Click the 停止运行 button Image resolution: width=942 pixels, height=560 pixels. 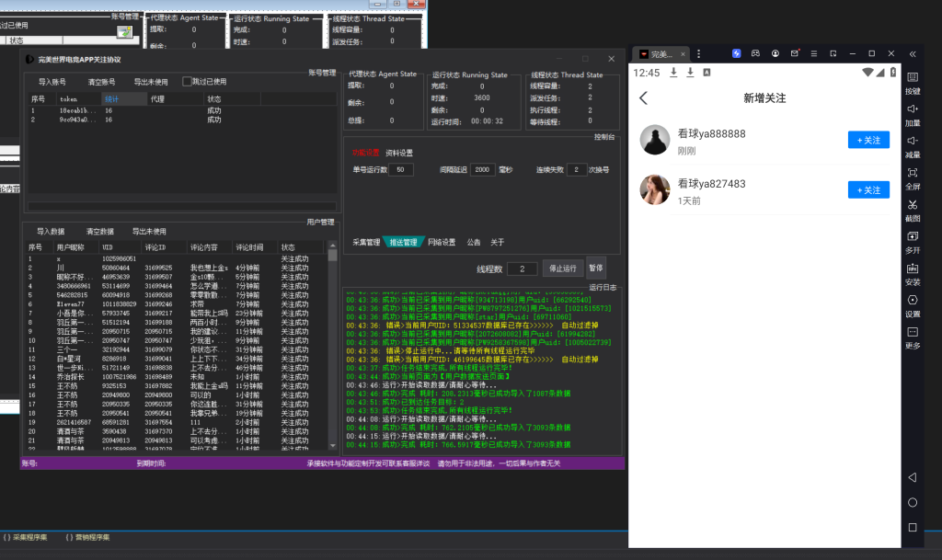(563, 269)
